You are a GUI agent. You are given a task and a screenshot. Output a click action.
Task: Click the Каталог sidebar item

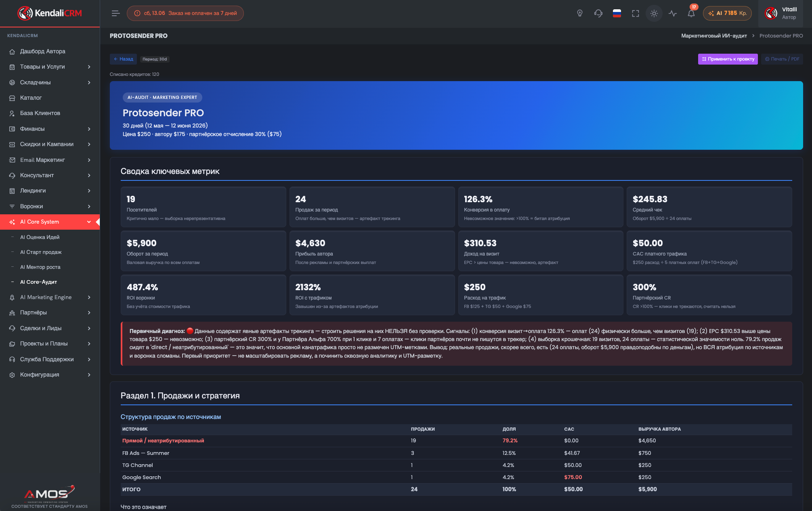(31, 98)
